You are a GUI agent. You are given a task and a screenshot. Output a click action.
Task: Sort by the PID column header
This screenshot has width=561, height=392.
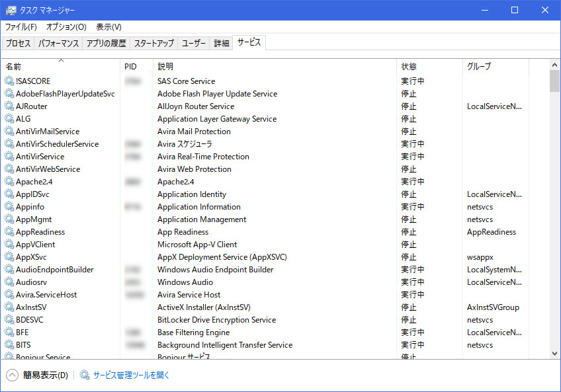point(130,67)
